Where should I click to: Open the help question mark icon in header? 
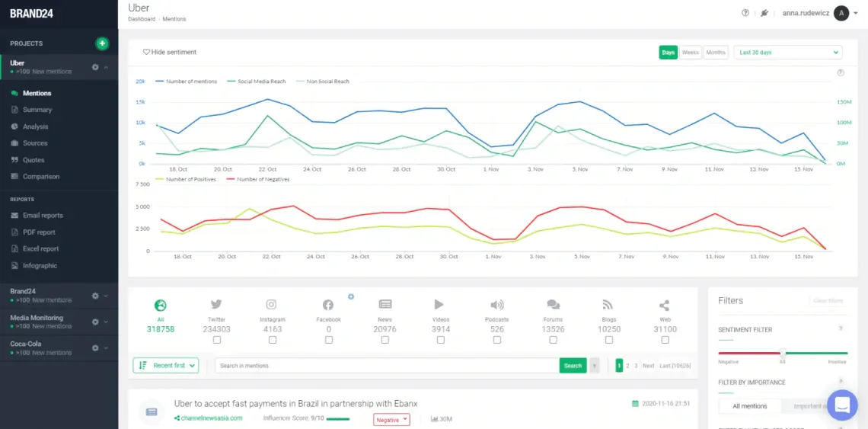click(x=745, y=13)
